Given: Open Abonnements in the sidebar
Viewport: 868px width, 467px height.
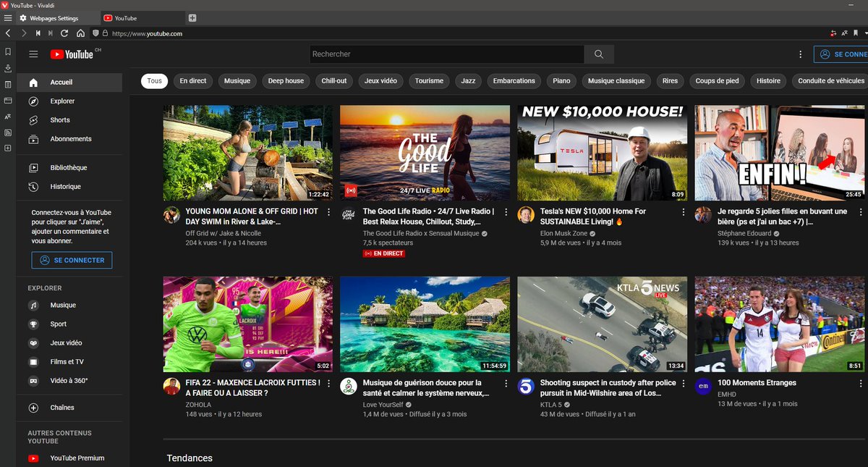Looking at the screenshot, I should point(71,139).
